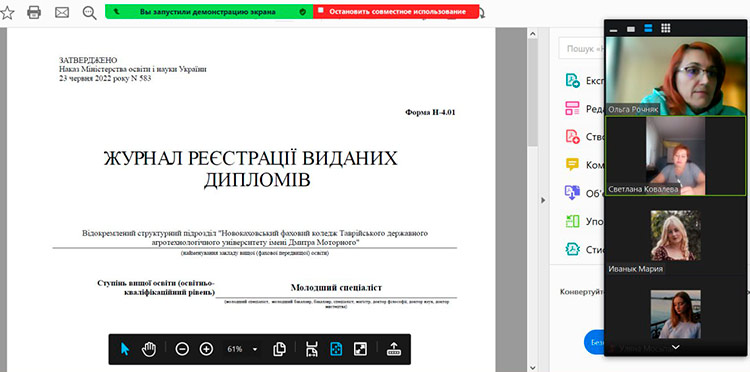Click the green screen demonstration banner

click(x=209, y=11)
